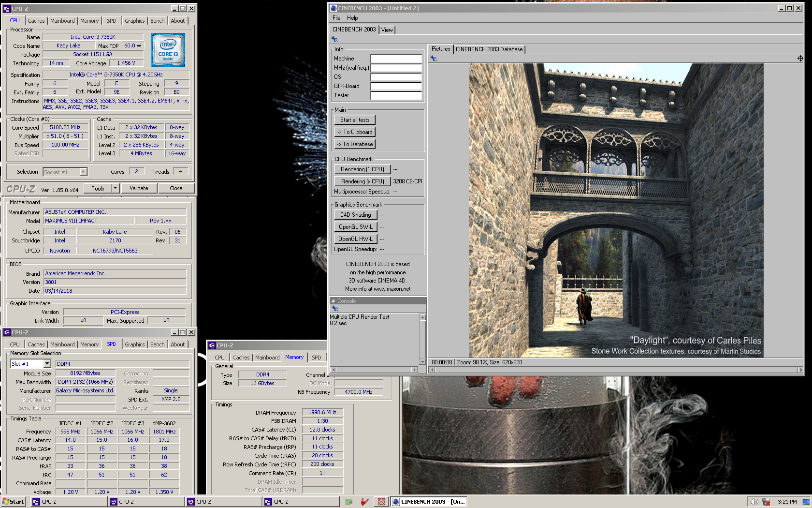The image size is (812, 508).
Task: Click the small icon left of Console header
Action: [x=333, y=301]
